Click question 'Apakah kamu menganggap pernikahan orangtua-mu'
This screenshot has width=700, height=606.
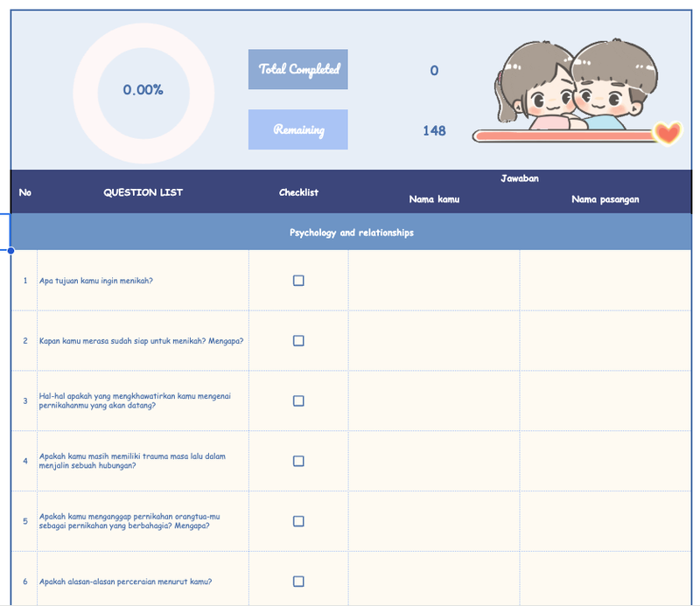pos(129,521)
